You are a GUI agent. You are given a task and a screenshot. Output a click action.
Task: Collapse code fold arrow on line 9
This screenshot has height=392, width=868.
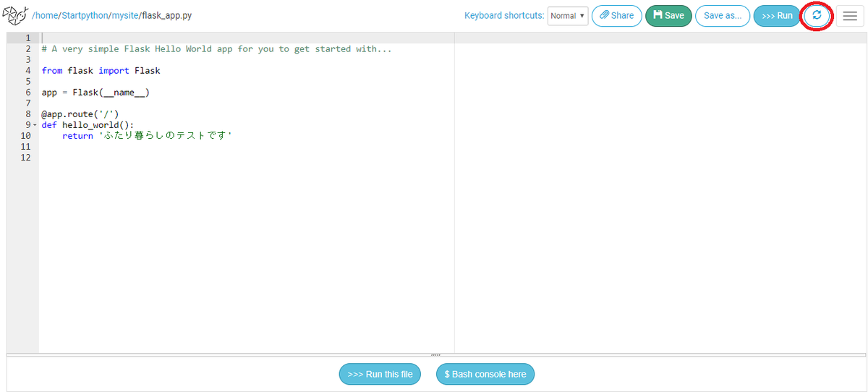(x=35, y=125)
